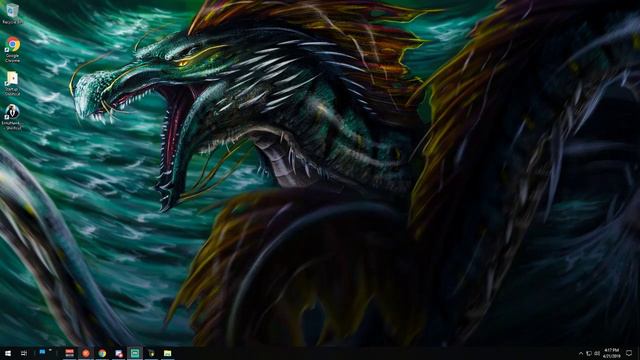Open Google Chrome desktop shortcut
640x360 pixels.
click(13, 49)
